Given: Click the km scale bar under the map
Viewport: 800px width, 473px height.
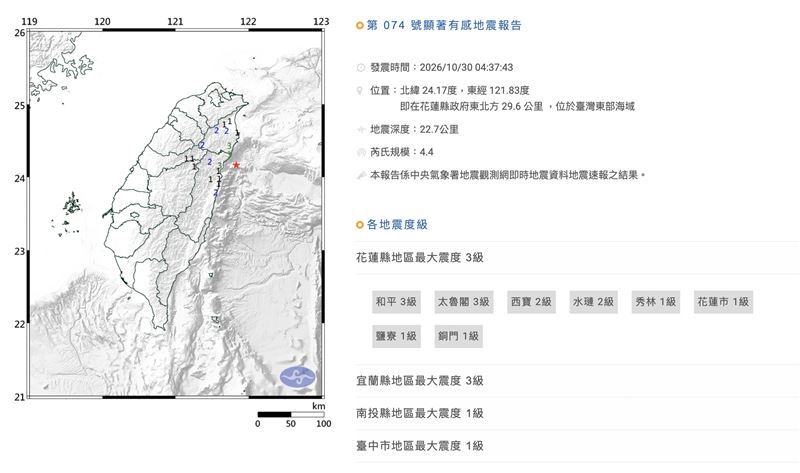Looking at the screenshot, I should 291,414.
